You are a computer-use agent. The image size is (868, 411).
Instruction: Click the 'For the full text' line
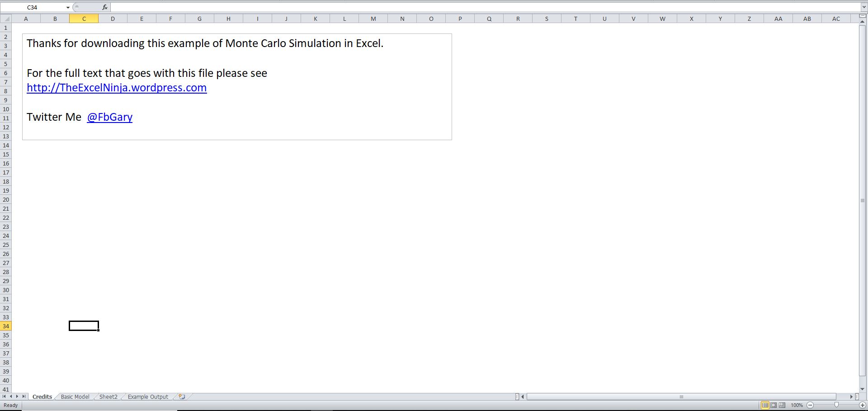pos(147,73)
